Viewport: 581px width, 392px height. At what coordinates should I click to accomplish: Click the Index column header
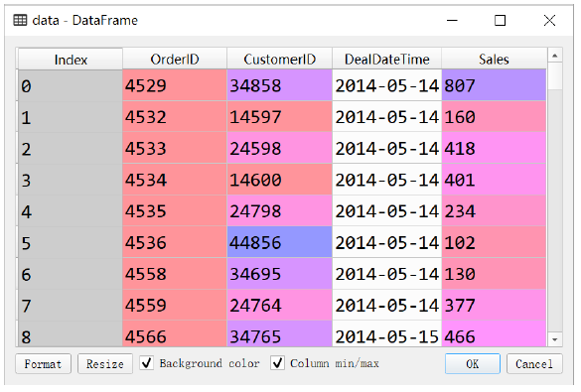pyautogui.click(x=71, y=60)
